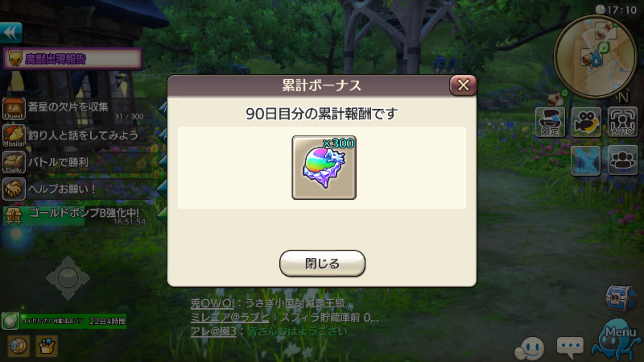
Task: Open the chat speech bubble icon
Action: point(570,347)
